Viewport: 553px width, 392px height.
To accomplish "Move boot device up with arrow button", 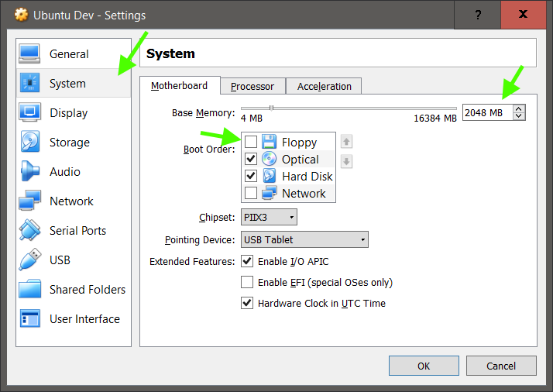I will coord(346,142).
